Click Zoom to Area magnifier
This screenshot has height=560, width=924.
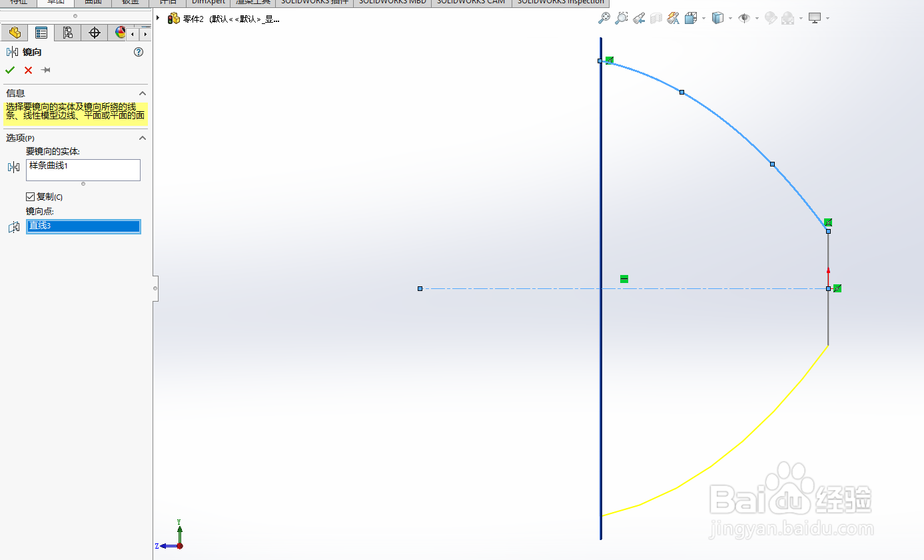621,19
